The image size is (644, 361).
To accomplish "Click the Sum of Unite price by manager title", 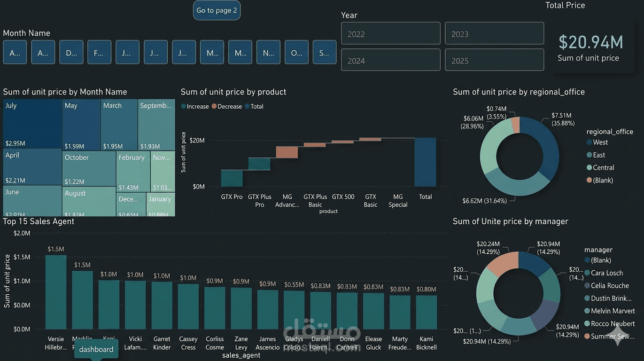I will (511, 221).
